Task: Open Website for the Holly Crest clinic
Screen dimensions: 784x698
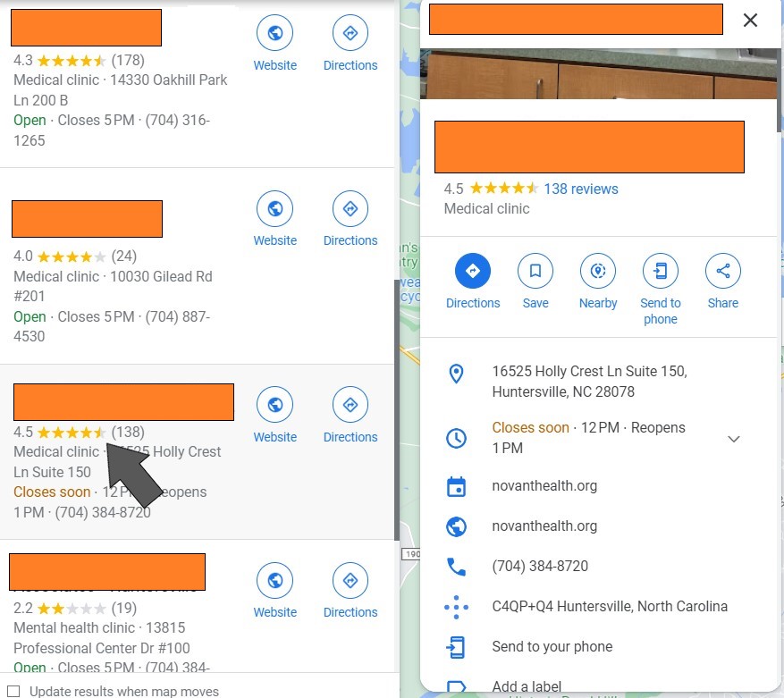Action: (274, 405)
